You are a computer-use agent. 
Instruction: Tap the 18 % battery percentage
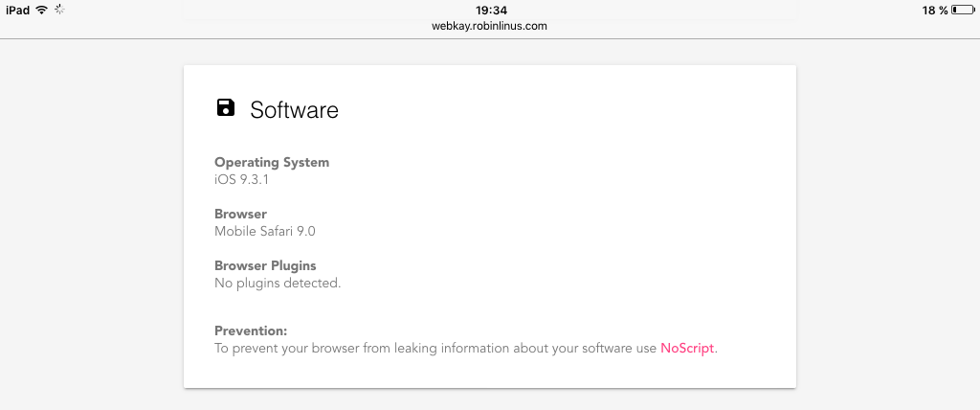(934, 10)
